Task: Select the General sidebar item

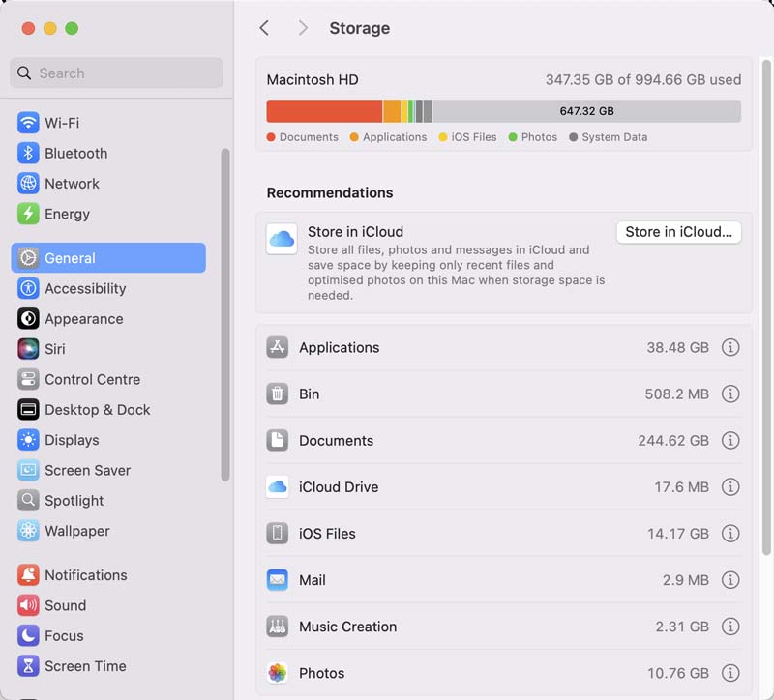Action: [x=108, y=257]
